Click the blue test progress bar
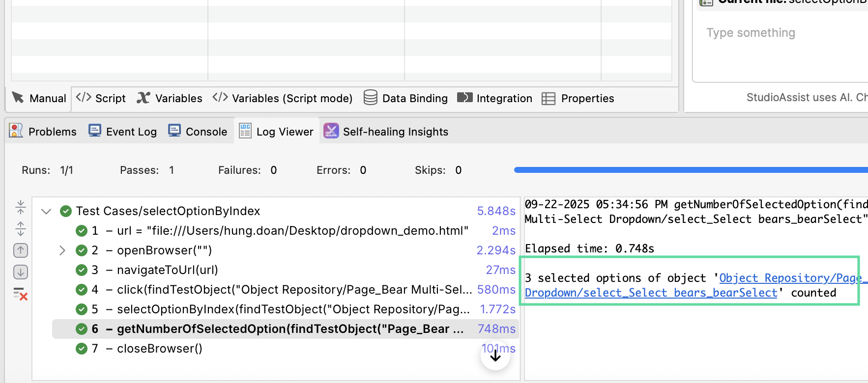The height and width of the screenshot is (383, 868). [x=688, y=170]
